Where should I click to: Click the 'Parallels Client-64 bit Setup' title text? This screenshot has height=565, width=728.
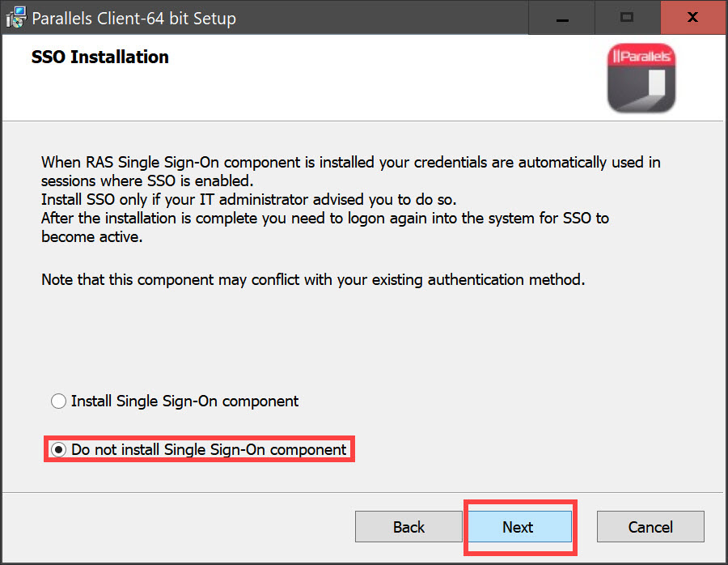(x=133, y=18)
